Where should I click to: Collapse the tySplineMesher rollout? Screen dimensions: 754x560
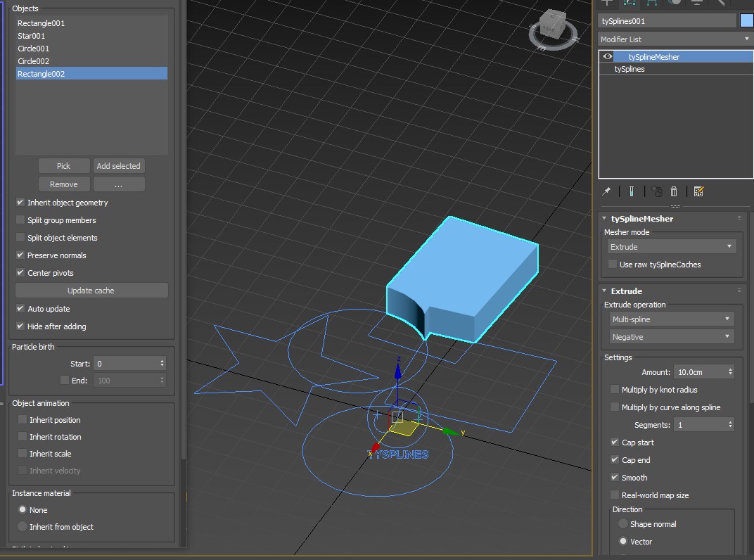click(x=604, y=218)
